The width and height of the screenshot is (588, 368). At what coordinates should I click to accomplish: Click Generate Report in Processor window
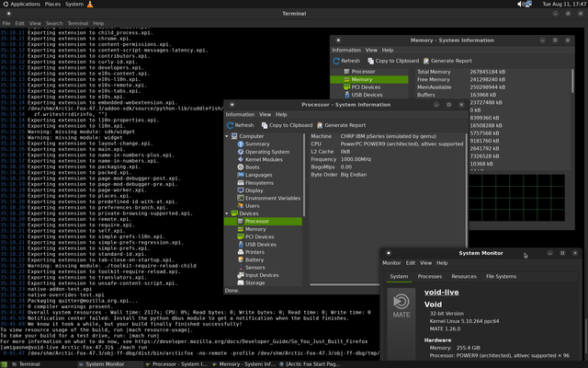point(341,125)
